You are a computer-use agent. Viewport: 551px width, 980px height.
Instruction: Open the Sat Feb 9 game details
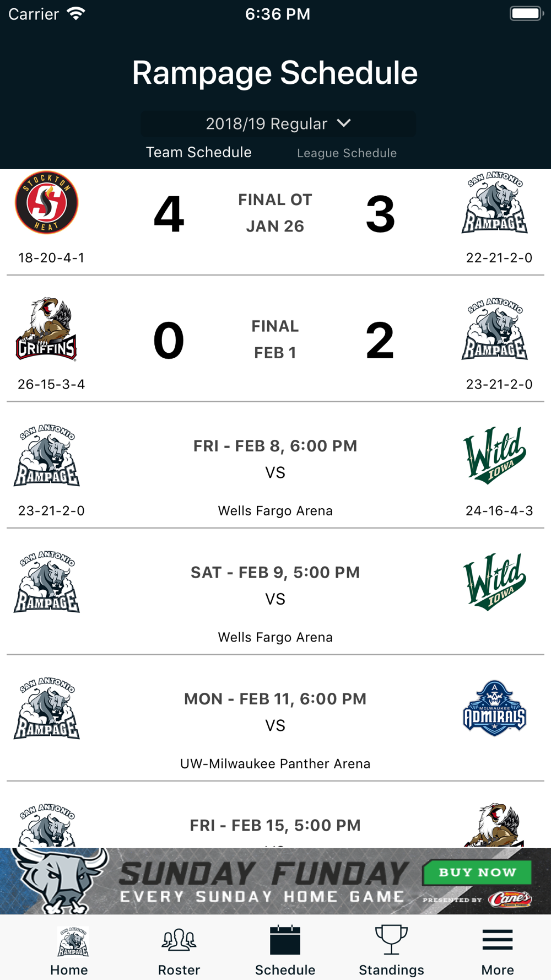click(275, 592)
